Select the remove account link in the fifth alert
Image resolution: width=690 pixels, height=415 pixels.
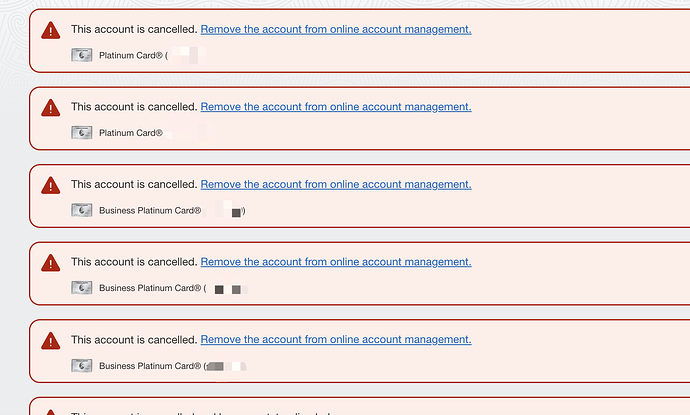[336, 340]
